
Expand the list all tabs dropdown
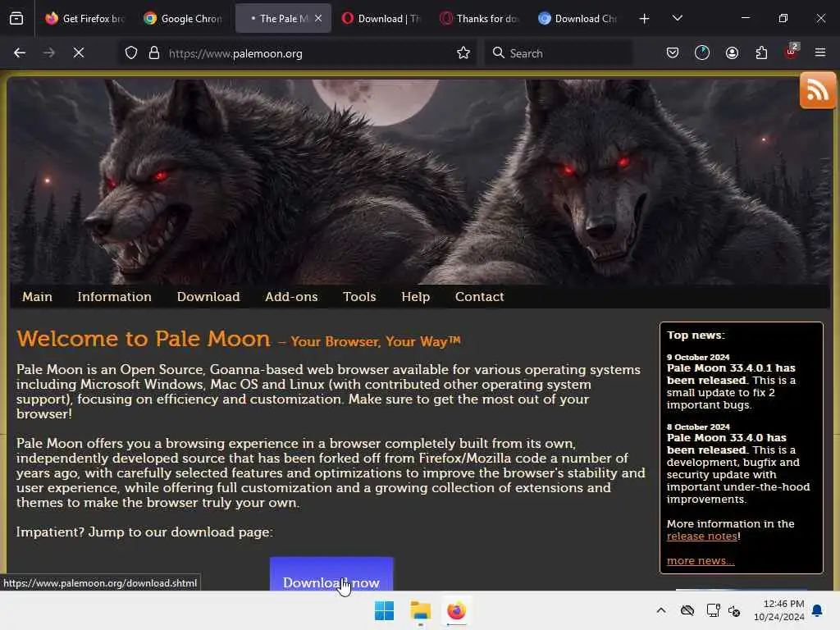click(x=678, y=18)
